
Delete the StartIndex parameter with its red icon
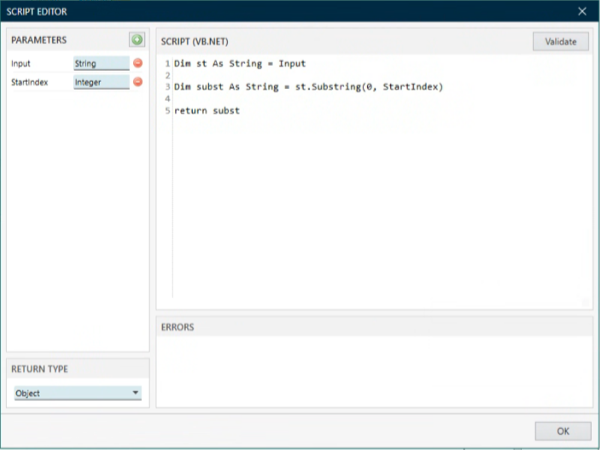pos(138,82)
